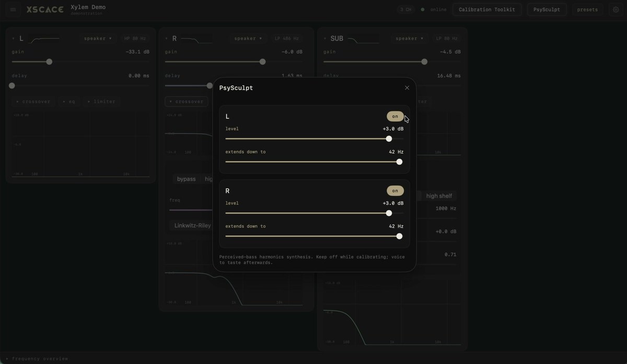Click PsySculpt L extends down to slider handle
627x364 pixels.
click(x=399, y=162)
